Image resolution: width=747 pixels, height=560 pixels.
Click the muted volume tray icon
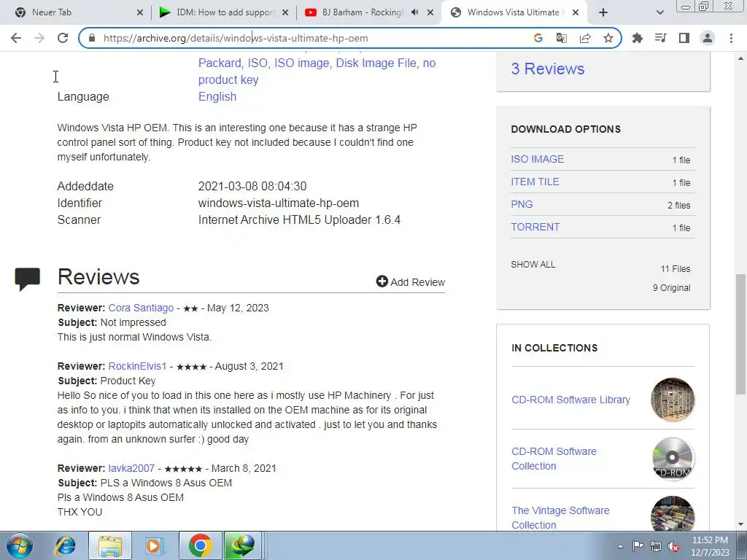coord(673,546)
